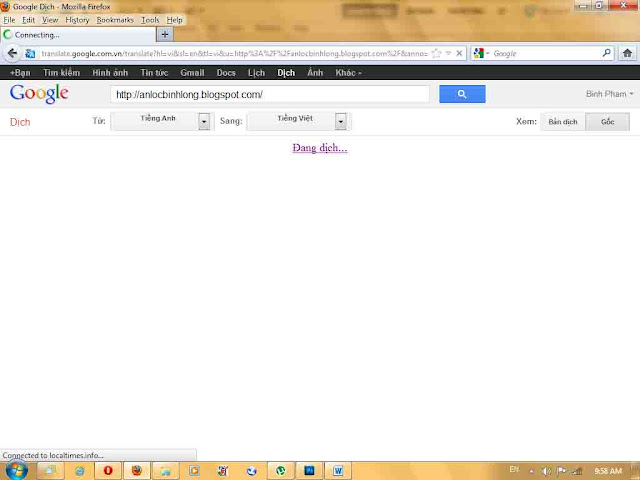Open Windows Explorer folder in taskbar

165,471
